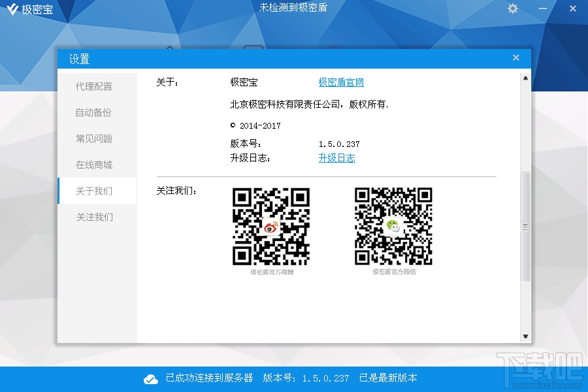Open the 极密盾官网 link
588x392 pixels.
[x=341, y=82]
